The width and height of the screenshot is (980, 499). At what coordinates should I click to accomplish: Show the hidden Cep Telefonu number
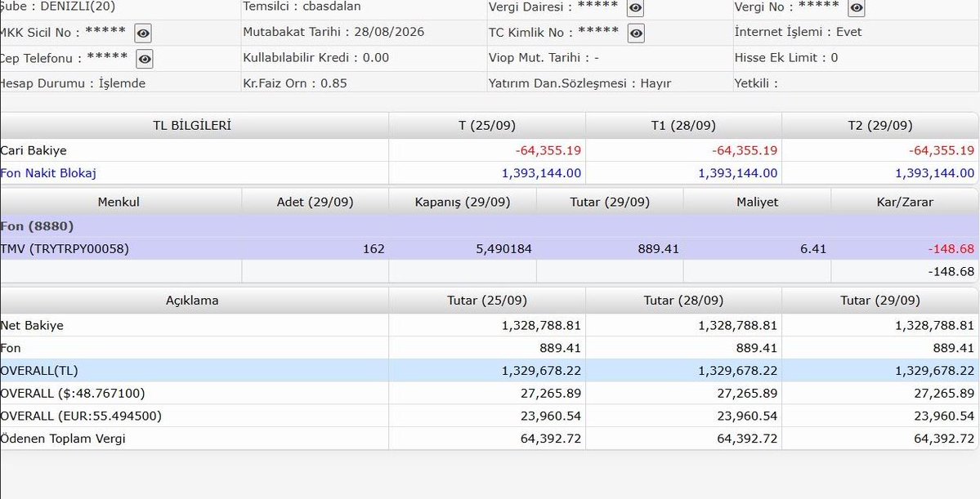pos(145,60)
